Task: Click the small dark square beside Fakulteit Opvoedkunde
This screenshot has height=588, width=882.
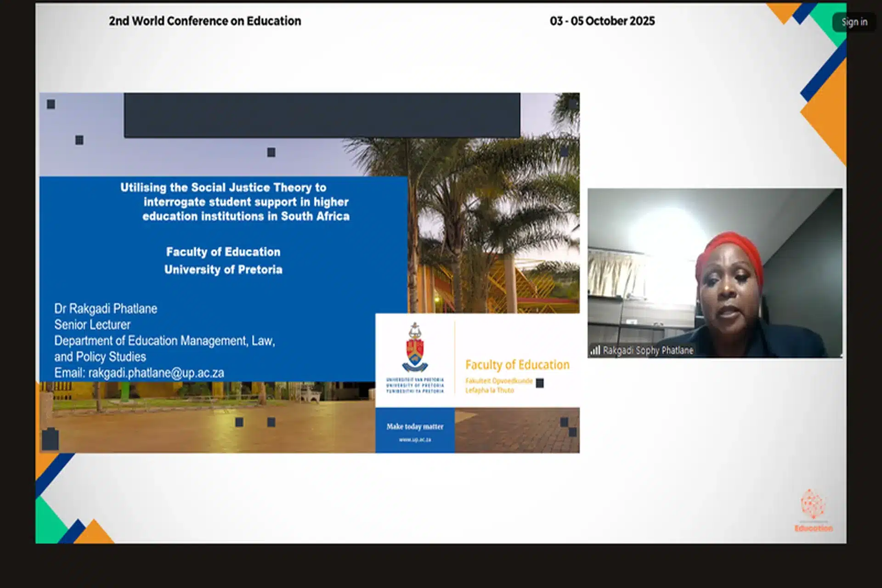Action: tap(540, 383)
